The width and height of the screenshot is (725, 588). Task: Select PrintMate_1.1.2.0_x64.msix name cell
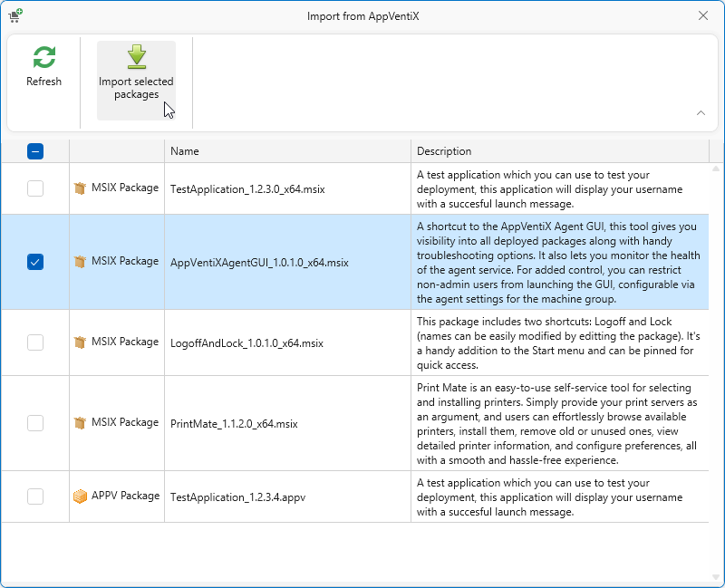pyautogui.click(x=287, y=423)
